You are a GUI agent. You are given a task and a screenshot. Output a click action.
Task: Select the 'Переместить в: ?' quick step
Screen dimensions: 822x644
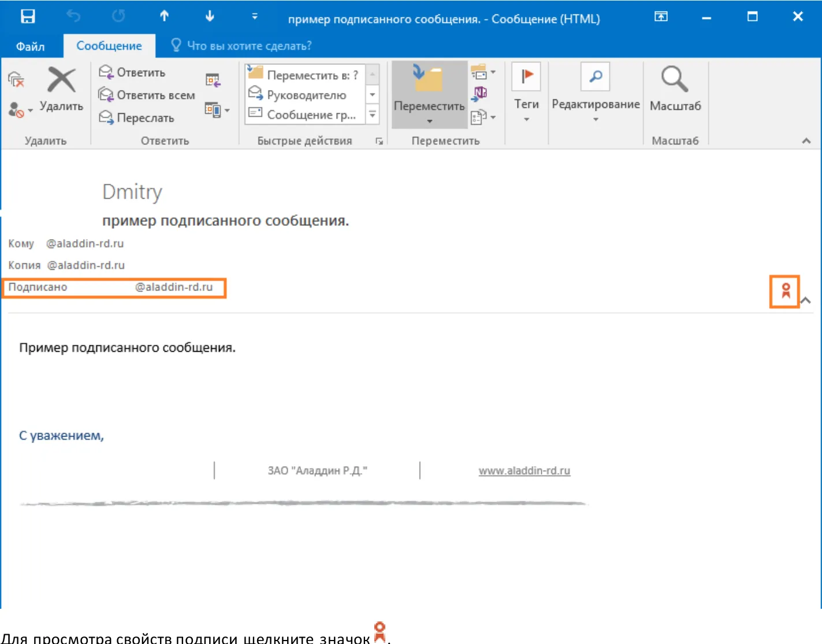point(304,74)
